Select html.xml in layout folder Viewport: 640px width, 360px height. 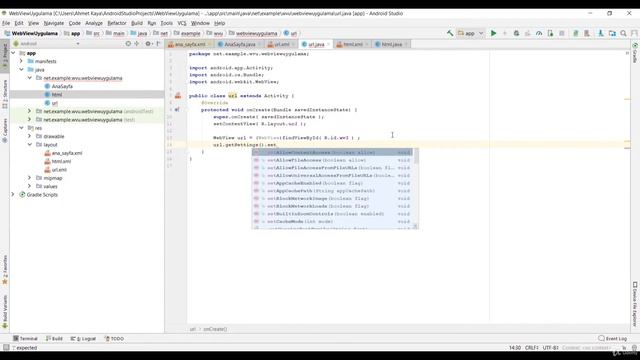click(x=61, y=161)
